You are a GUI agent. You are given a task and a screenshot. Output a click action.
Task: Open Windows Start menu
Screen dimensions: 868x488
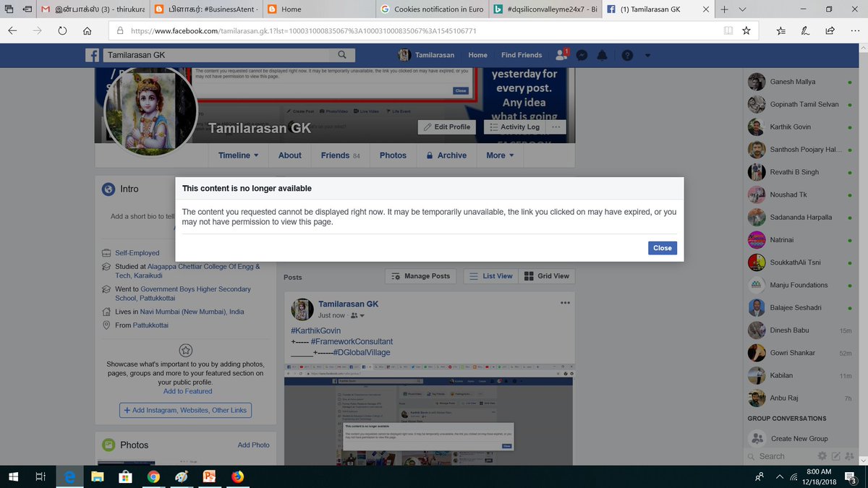13,476
